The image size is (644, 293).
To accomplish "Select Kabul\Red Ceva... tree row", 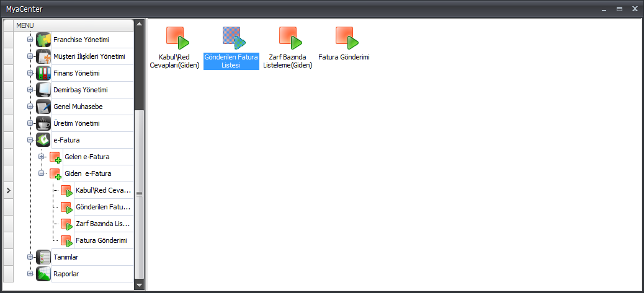I will tap(103, 191).
